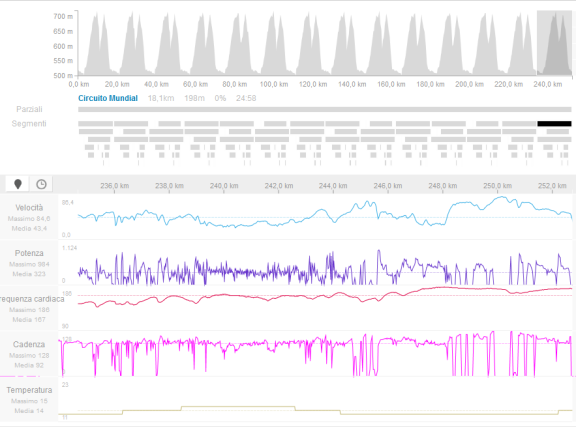Click the tan temperature line graph
This screenshot has width=576, height=428.
(x=315, y=411)
